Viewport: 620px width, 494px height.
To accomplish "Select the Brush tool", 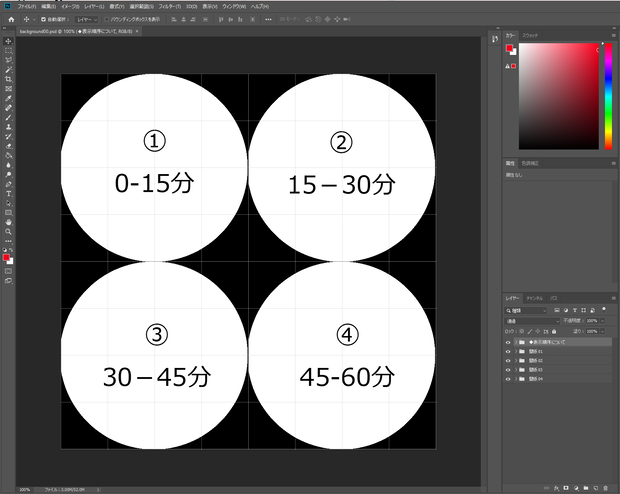I will click(8, 117).
